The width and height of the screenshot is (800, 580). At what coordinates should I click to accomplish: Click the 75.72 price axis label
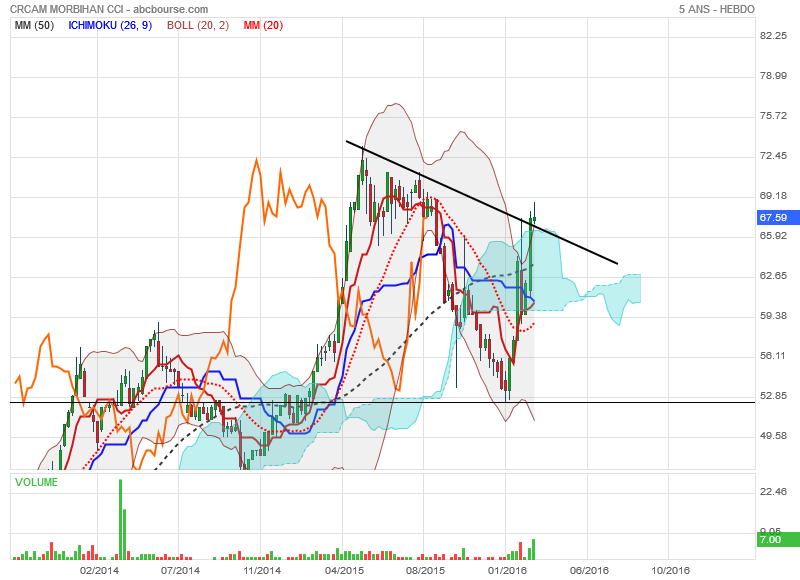[773, 116]
